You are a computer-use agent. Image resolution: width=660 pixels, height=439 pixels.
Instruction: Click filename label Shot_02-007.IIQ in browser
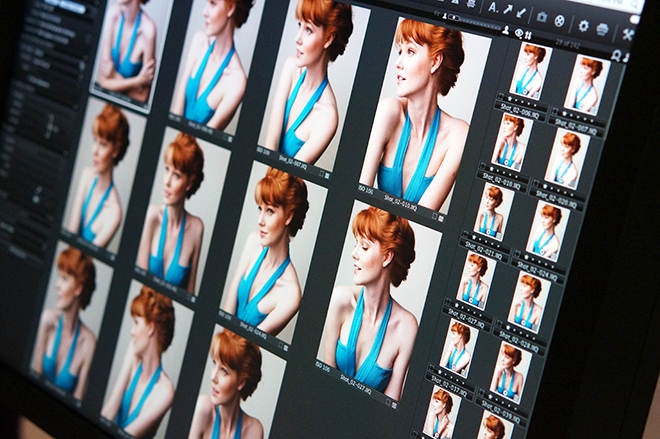click(x=575, y=126)
